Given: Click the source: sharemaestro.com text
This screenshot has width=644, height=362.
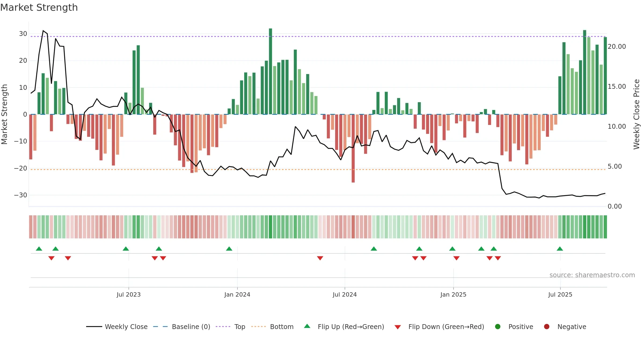Looking at the screenshot, I should (x=592, y=275).
